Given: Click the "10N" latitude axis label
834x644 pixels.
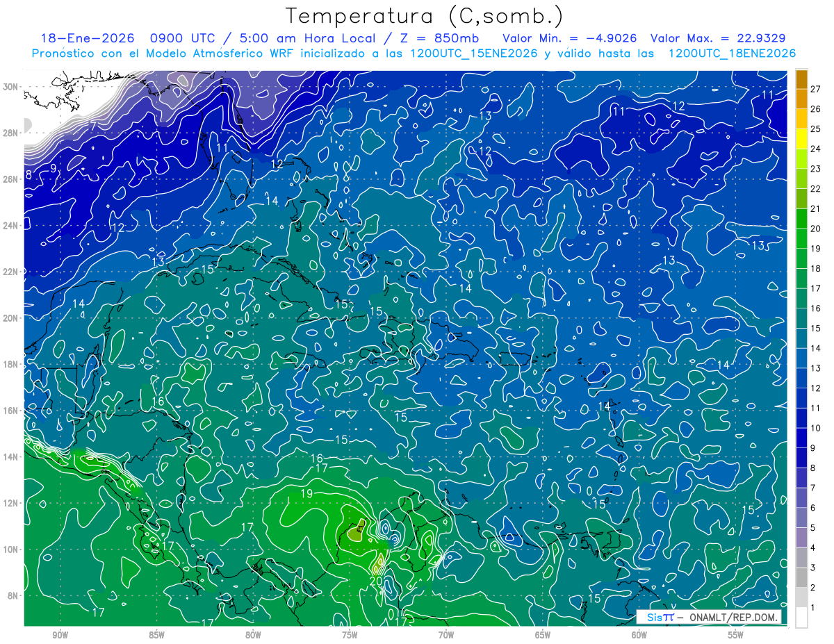Looking at the screenshot, I should pyautogui.click(x=10, y=550).
